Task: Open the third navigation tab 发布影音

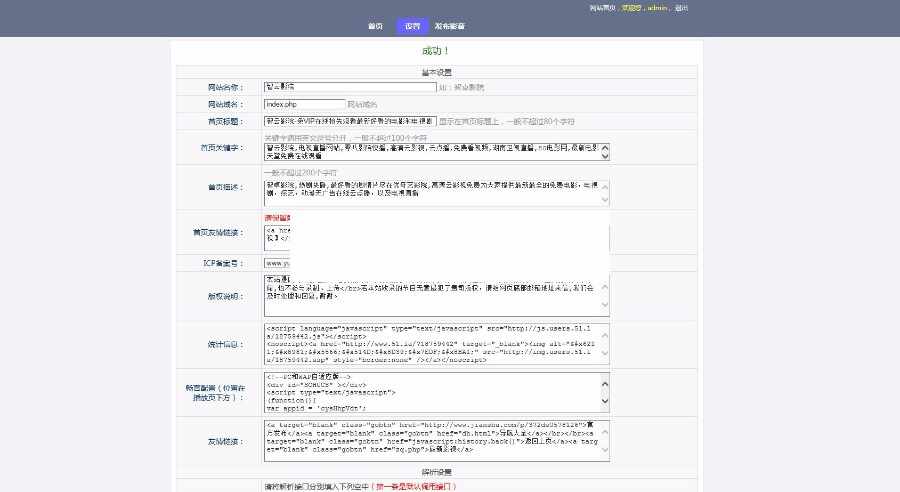Action: pyautogui.click(x=449, y=26)
